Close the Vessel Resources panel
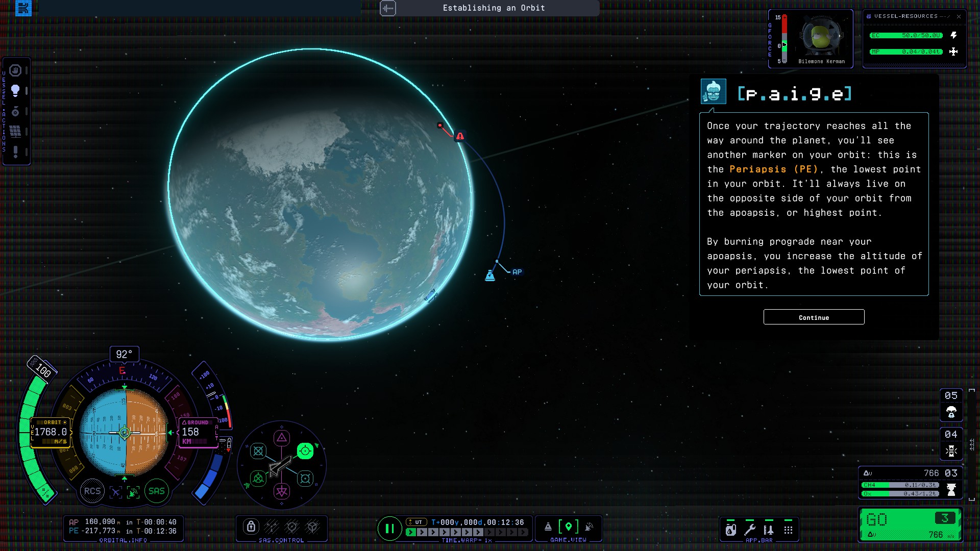Image resolution: width=980 pixels, height=551 pixels. (x=959, y=16)
